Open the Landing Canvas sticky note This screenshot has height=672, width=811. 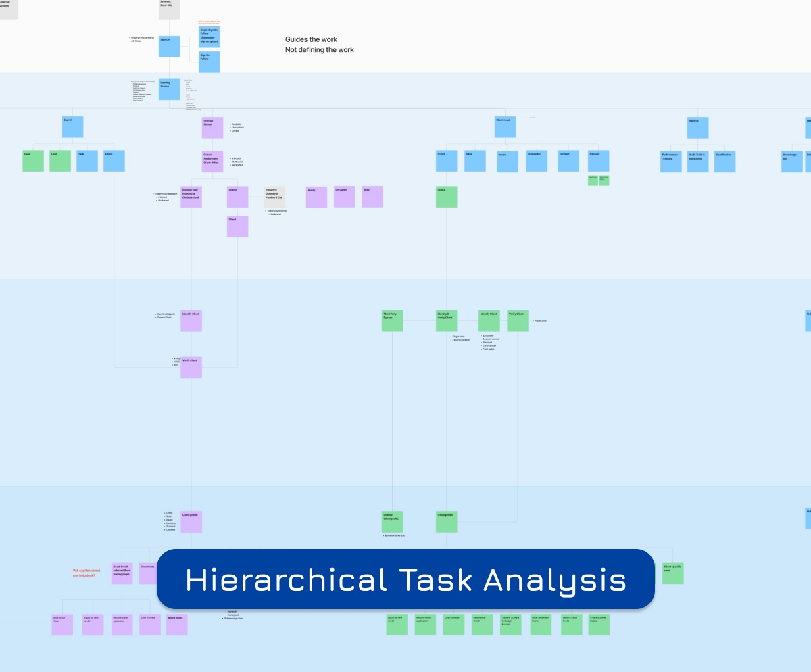click(169, 89)
